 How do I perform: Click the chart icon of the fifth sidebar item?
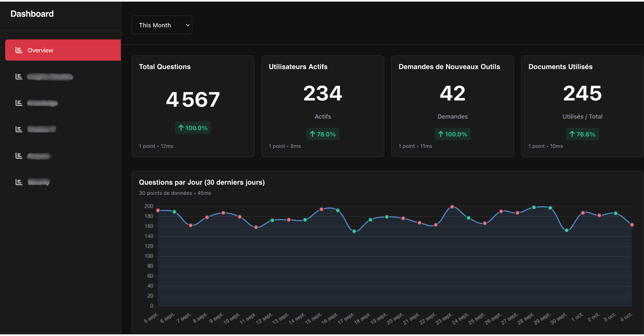18,155
